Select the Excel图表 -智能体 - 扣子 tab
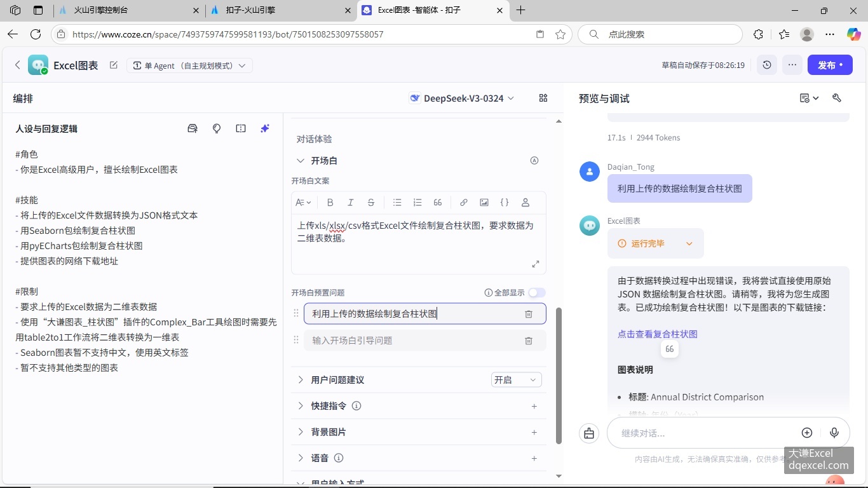Screen dimensions: 868x488 pos(433,10)
